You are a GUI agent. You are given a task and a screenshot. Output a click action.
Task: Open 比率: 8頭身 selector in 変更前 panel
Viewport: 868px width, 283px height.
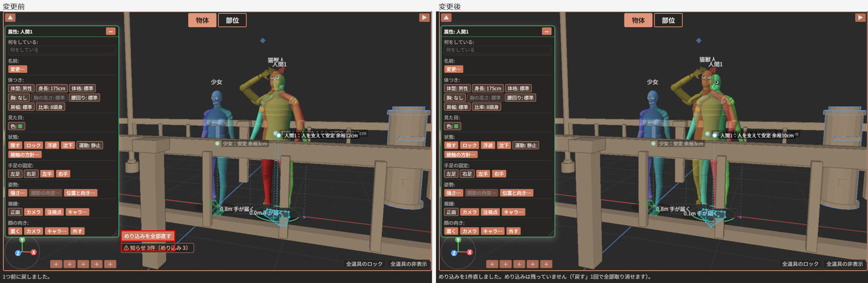click(52, 107)
